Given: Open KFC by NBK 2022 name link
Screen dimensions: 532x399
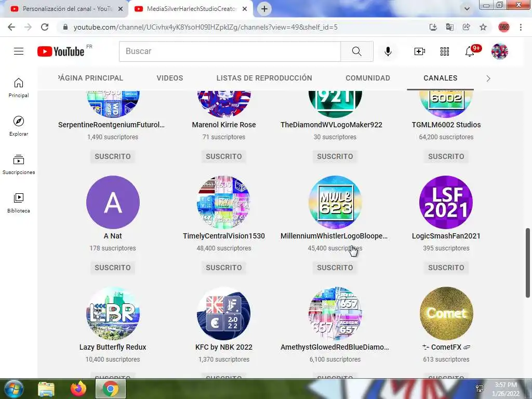Looking at the screenshot, I should [224, 347].
